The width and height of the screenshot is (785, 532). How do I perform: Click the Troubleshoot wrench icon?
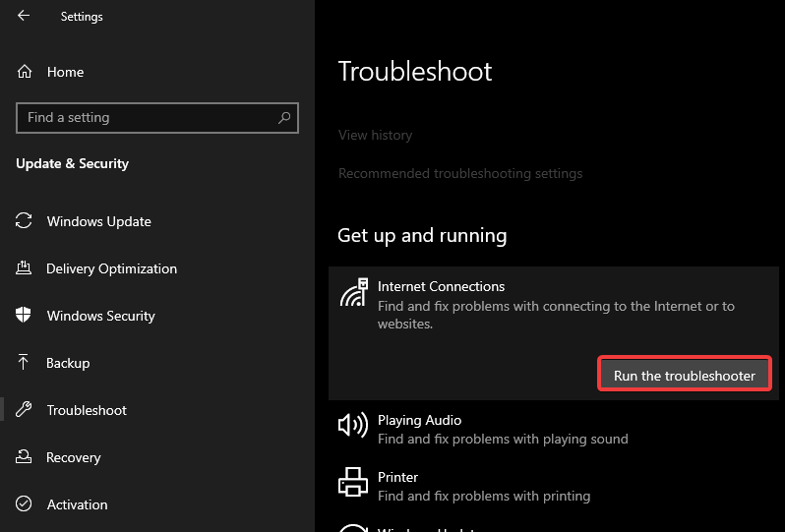coord(24,409)
